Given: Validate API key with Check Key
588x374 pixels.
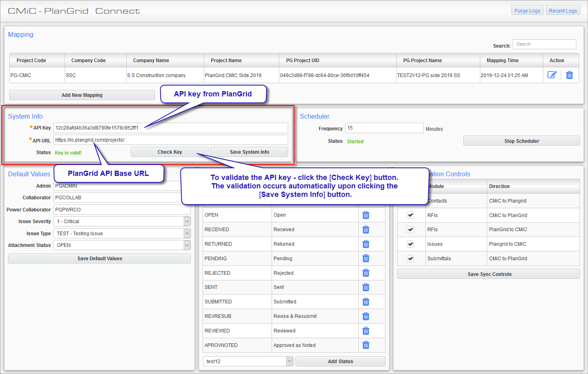Looking at the screenshot, I should [169, 152].
